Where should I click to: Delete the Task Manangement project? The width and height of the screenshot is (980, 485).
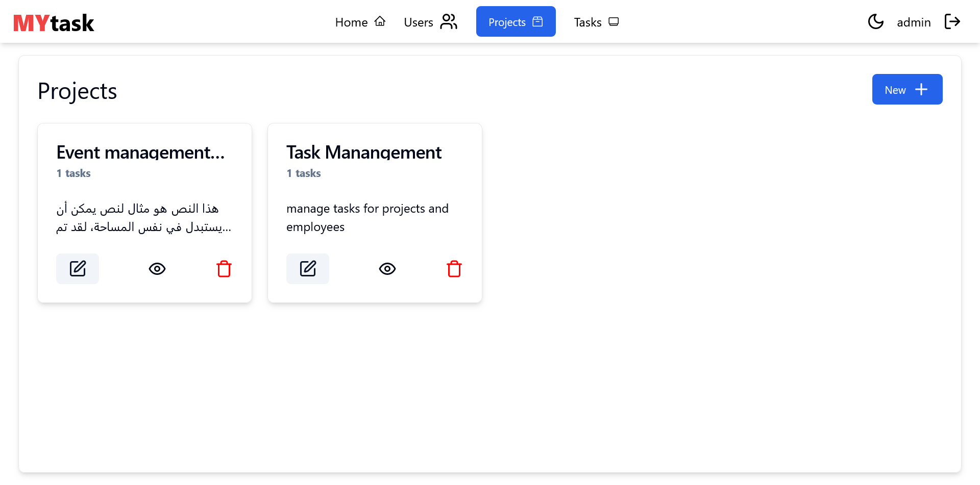click(454, 269)
